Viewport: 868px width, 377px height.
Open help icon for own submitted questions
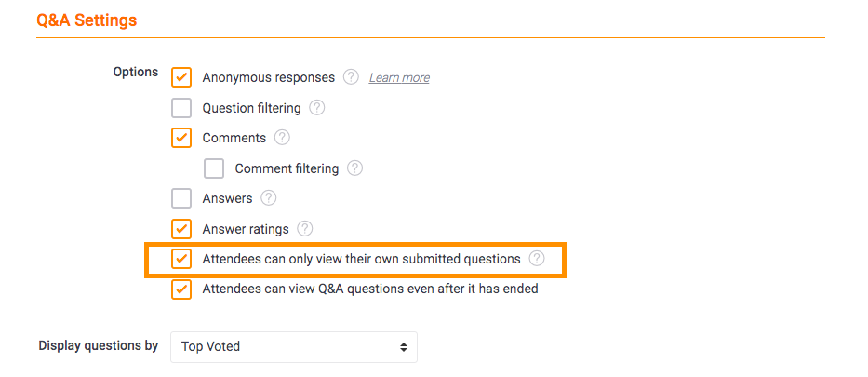click(x=537, y=259)
